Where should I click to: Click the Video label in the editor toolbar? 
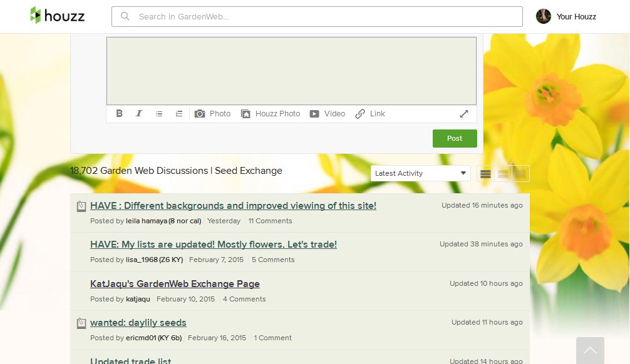tap(334, 114)
